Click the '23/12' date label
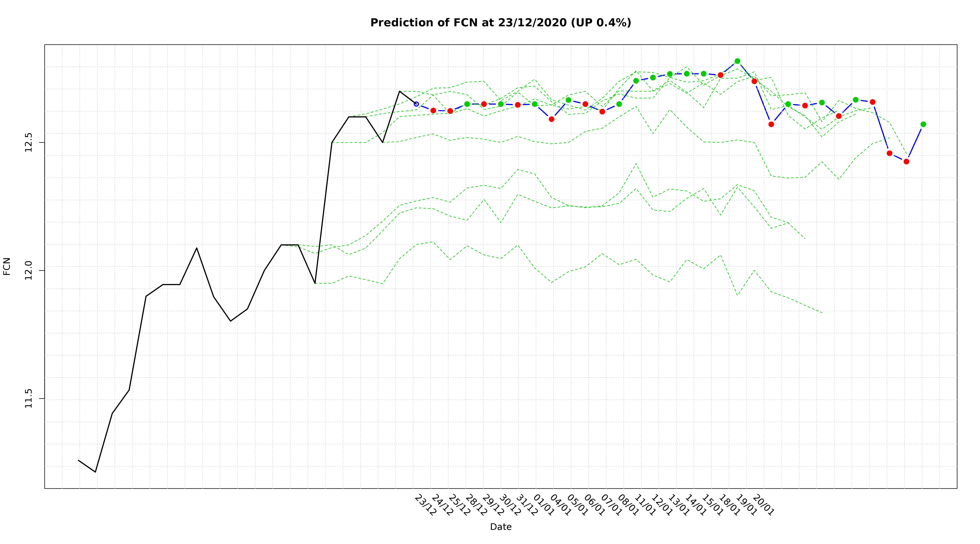980x544 pixels. (x=425, y=505)
